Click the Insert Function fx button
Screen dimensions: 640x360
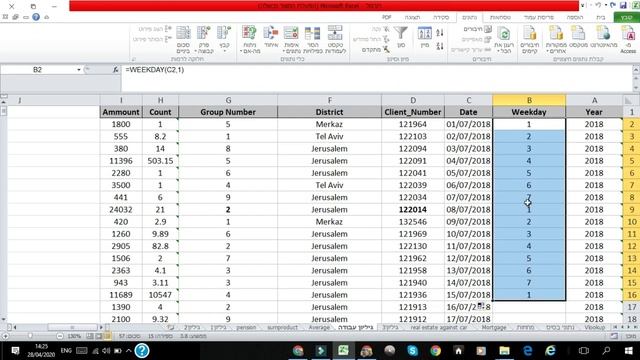click(x=116, y=70)
